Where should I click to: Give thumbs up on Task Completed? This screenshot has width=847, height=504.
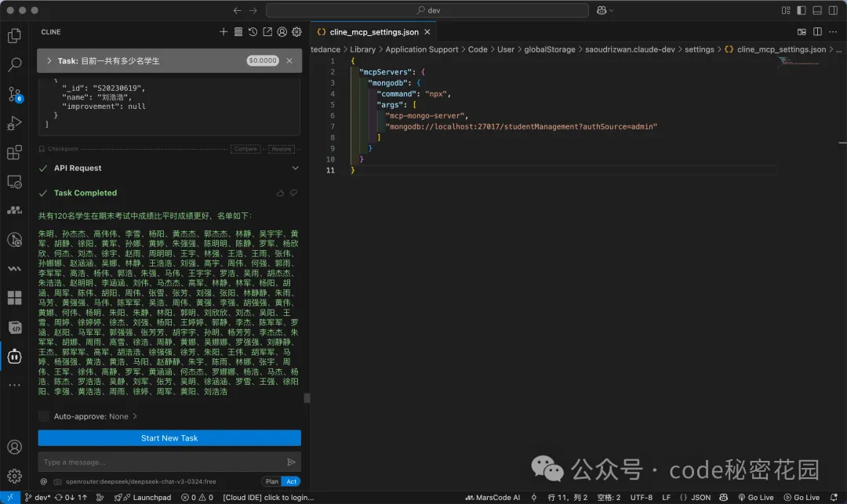click(x=280, y=193)
